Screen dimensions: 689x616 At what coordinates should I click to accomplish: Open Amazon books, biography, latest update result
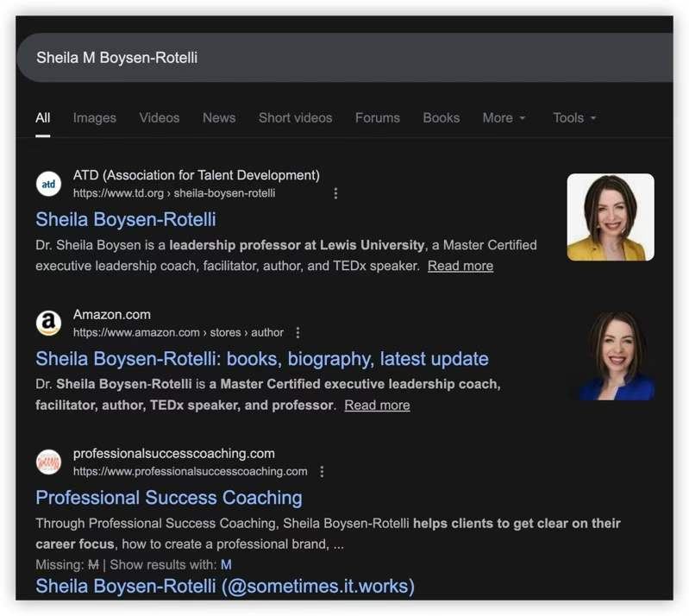tap(262, 359)
